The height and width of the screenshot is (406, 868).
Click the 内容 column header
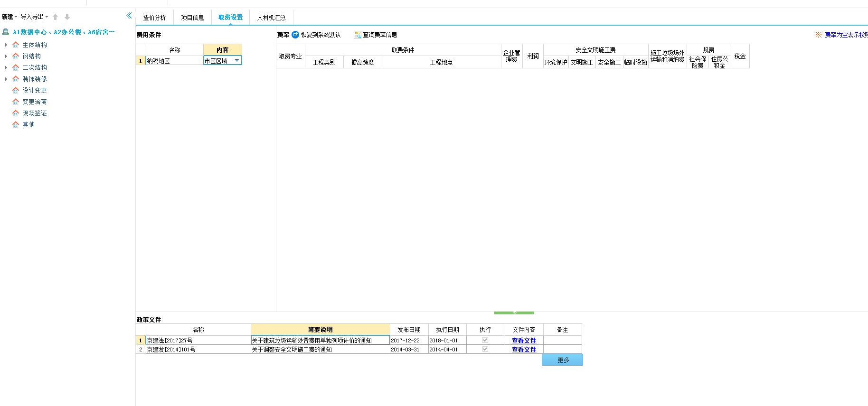point(223,50)
